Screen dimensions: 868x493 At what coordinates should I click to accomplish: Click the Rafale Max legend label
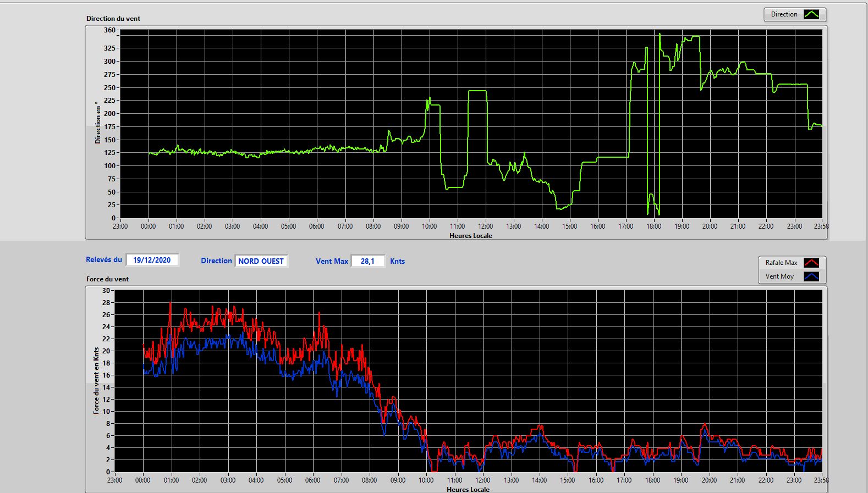pos(781,263)
